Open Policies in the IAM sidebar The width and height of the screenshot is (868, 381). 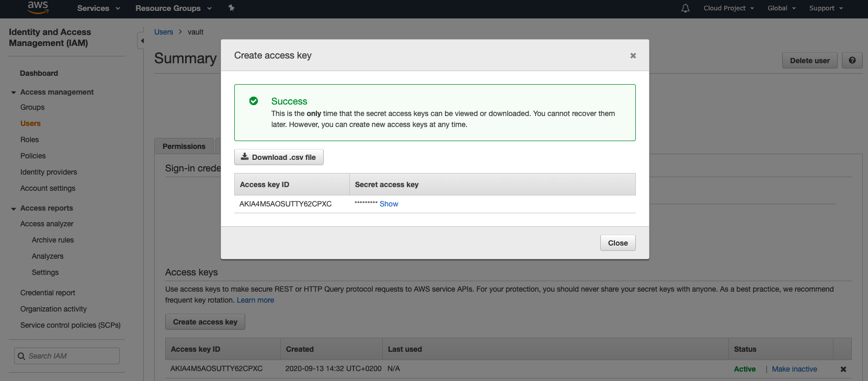[33, 156]
